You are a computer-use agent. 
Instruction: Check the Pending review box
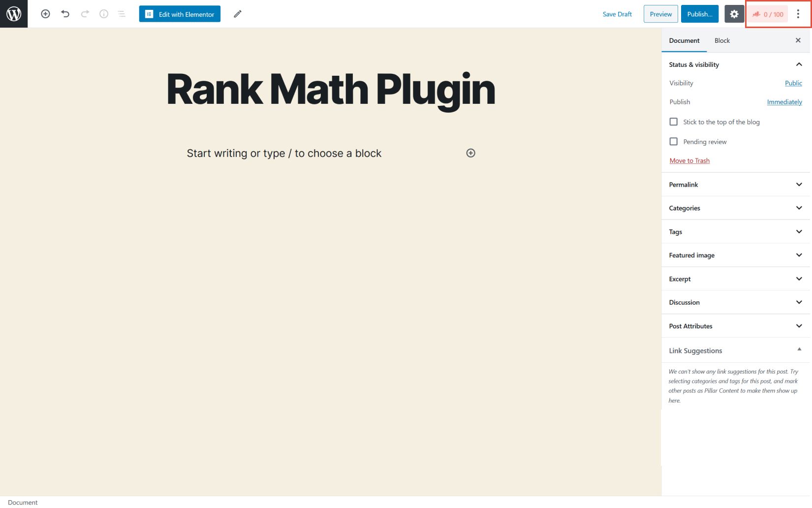click(x=673, y=141)
